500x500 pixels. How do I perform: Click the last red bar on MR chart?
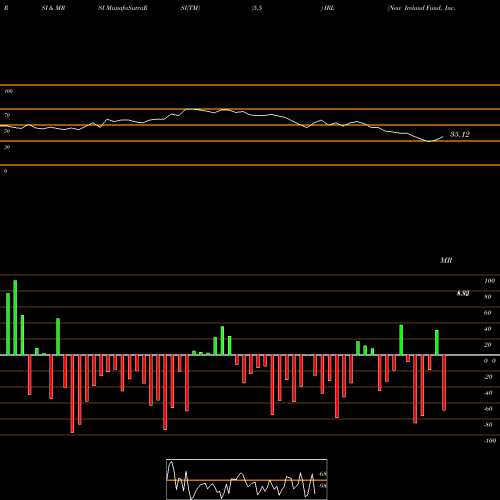click(444, 383)
